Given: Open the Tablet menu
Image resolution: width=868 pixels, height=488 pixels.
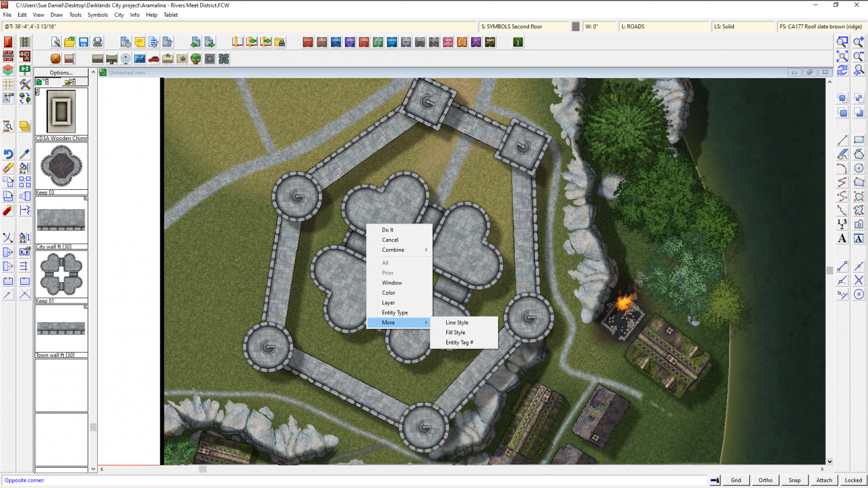Looking at the screenshot, I should coord(171,15).
